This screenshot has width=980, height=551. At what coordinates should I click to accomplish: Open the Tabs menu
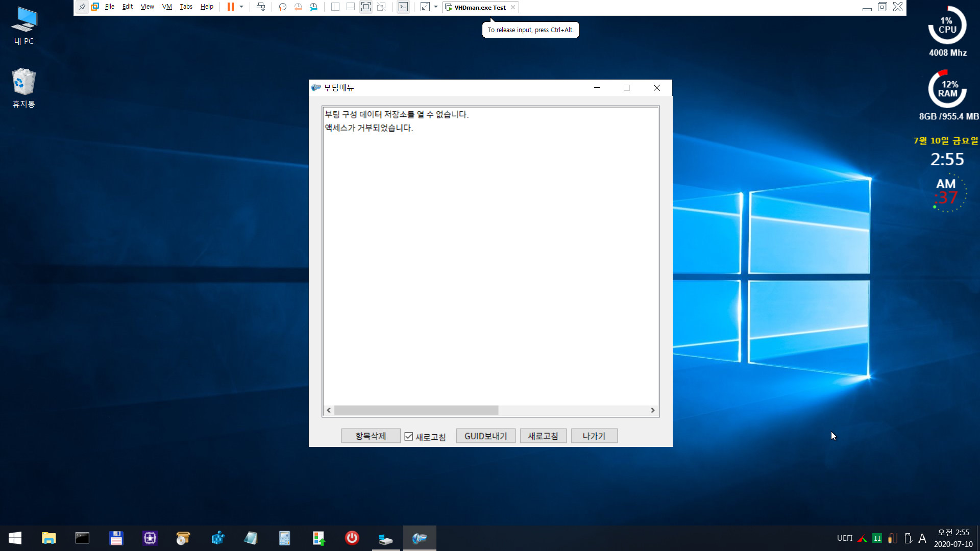(186, 7)
